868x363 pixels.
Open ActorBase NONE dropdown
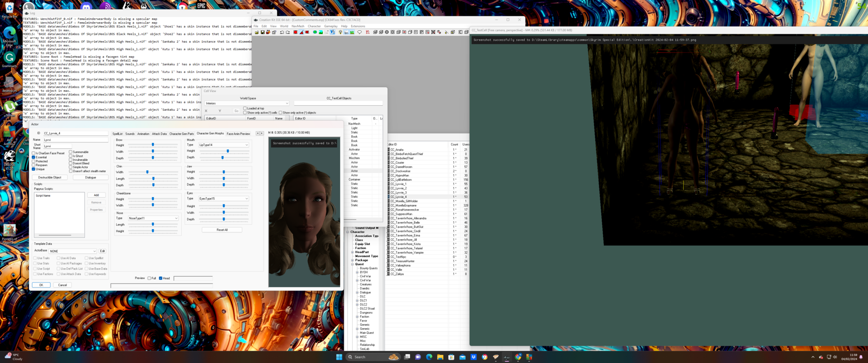tap(73, 251)
